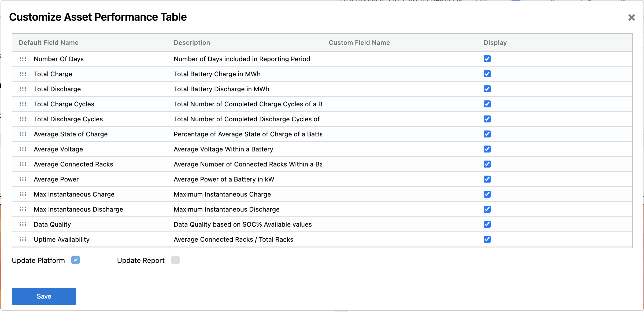Click the Default Field Name column header

coord(49,43)
